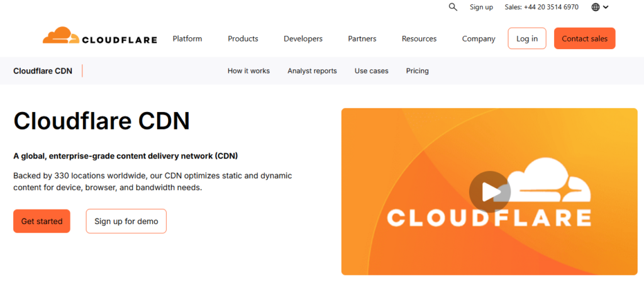Image resolution: width=644 pixels, height=285 pixels.
Task: Open search via the magnifier icon
Action: (x=453, y=7)
